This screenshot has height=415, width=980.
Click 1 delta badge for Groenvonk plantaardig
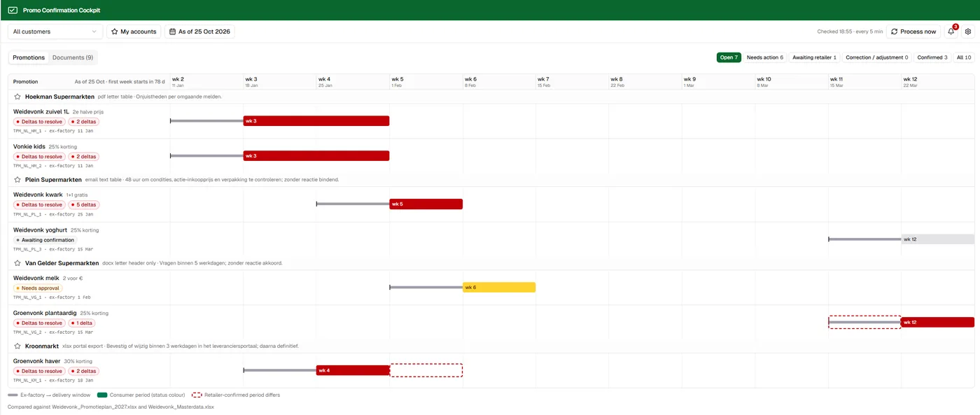coord(82,323)
